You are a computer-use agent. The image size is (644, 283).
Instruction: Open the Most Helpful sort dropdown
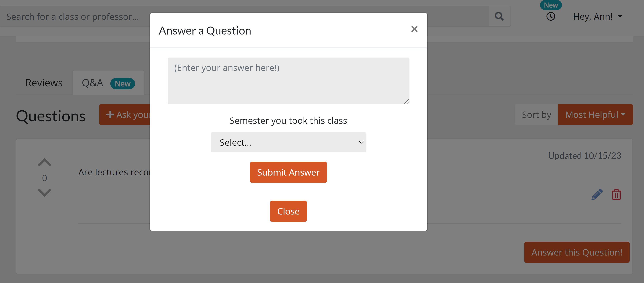[596, 114]
